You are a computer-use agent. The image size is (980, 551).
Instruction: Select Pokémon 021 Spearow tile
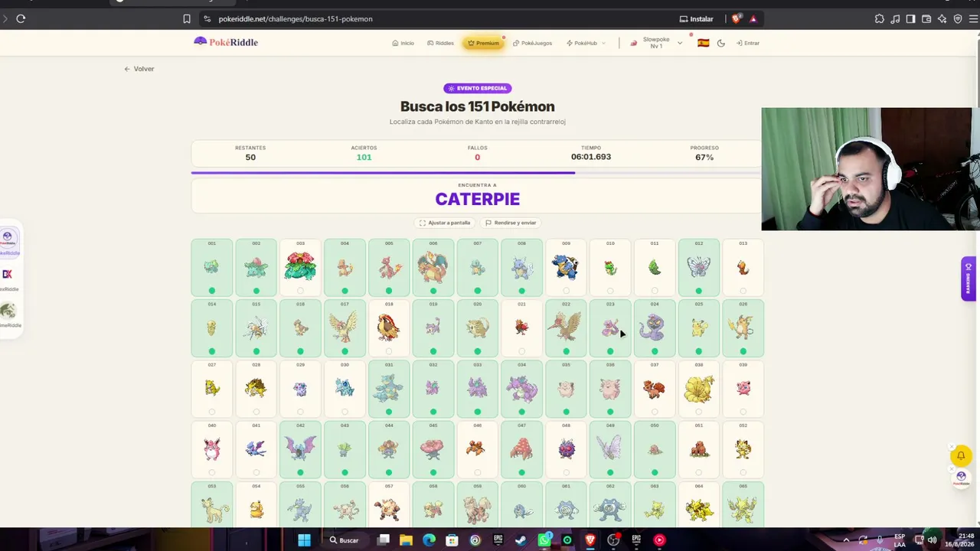pos(521,328)
